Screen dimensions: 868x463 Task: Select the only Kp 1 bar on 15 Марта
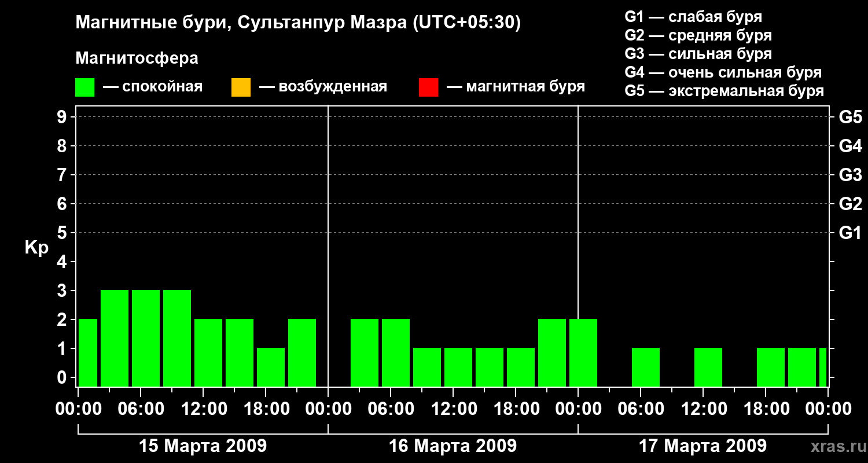pos(271,367)
